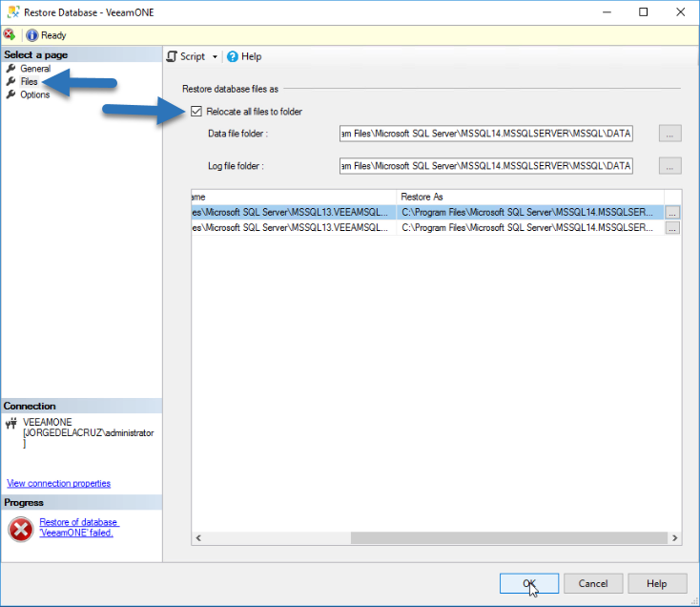Screen dimensions: 700x607
Task: Minimize the Restore Database window
Action: (x=607, y=12)
